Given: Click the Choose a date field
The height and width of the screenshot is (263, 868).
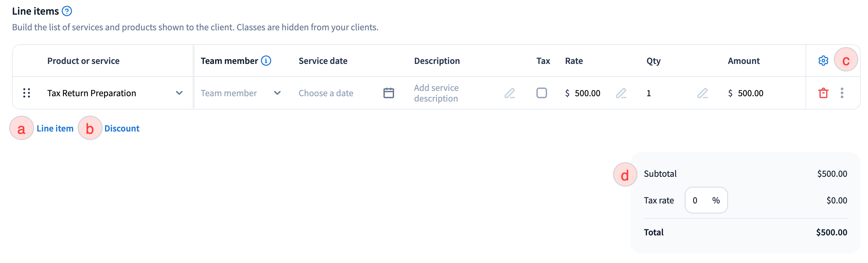Looking at the screenshot, I should [x=326, y=93].
